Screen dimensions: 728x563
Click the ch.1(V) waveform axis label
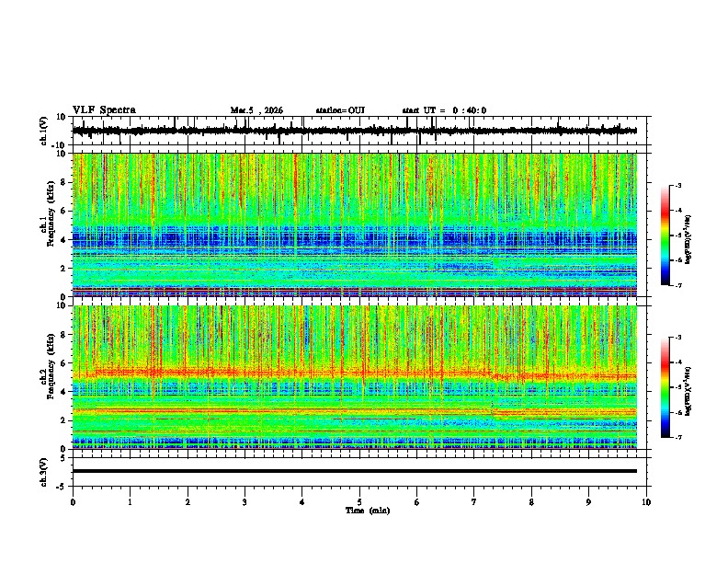point(44,131)
